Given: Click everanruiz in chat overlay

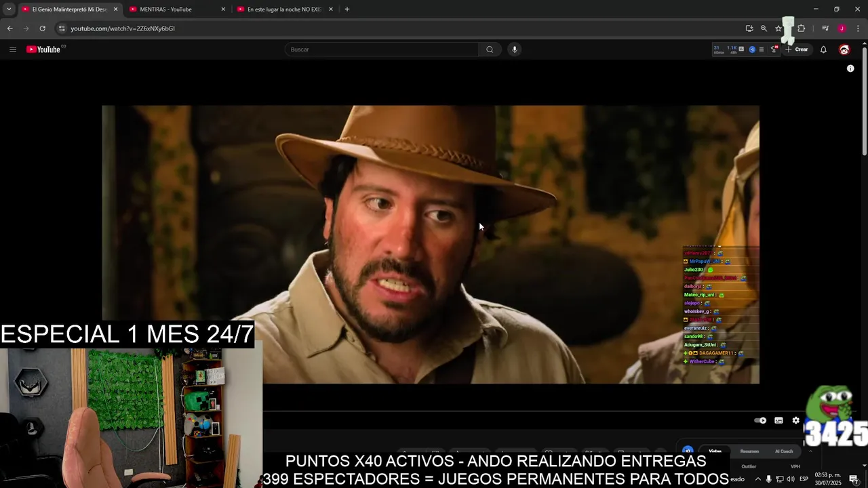Looking at the screenshot, I should pos(695,328).
